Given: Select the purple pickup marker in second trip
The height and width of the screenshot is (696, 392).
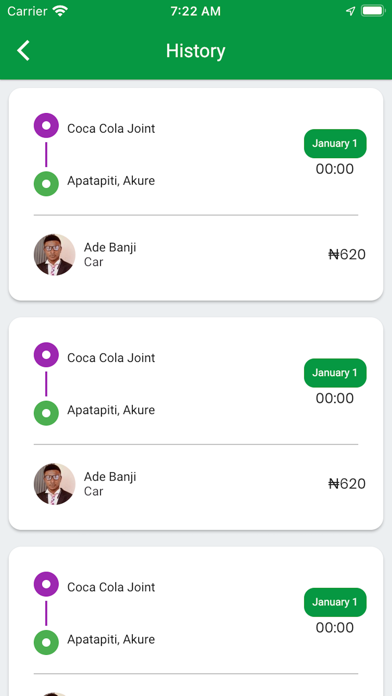Looking at the screenshot, I should pyautogui.click(x=46, y=355).
